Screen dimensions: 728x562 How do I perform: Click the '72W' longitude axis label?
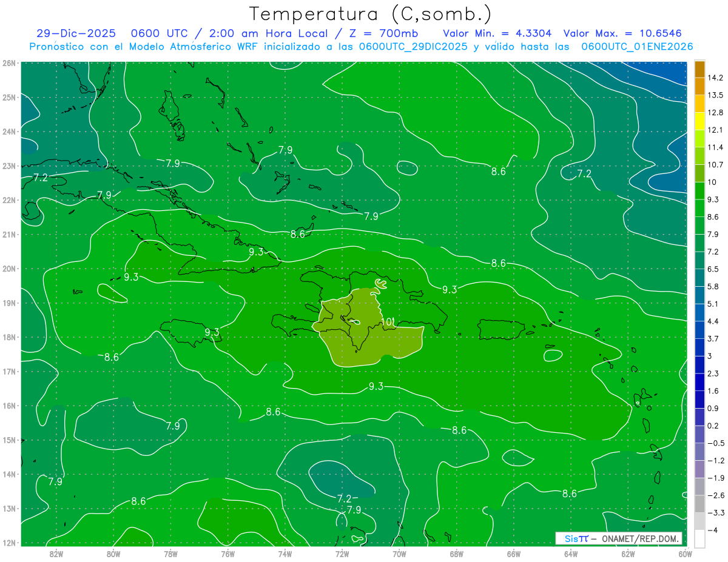[x=342, y=554]
